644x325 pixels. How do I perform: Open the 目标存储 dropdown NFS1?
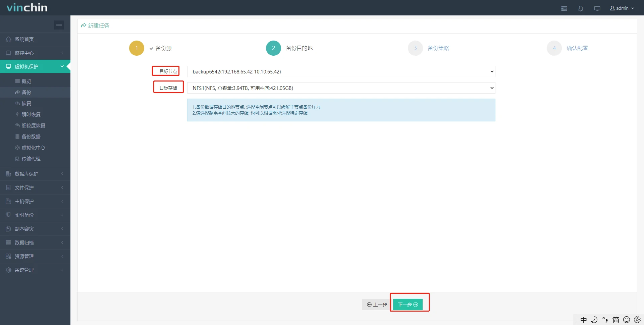tap(341, 88)
